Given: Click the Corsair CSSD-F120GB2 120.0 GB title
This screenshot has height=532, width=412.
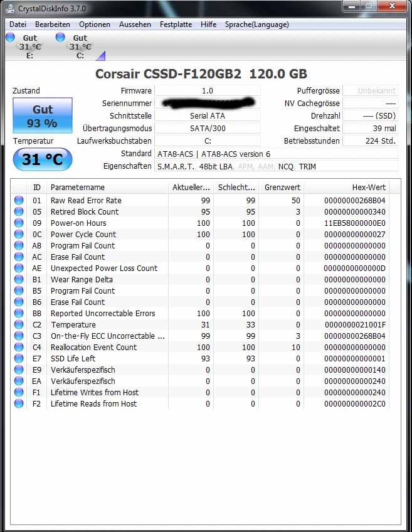Looking at the screenshot, I should pyautogui.click(x=201, y=74).
